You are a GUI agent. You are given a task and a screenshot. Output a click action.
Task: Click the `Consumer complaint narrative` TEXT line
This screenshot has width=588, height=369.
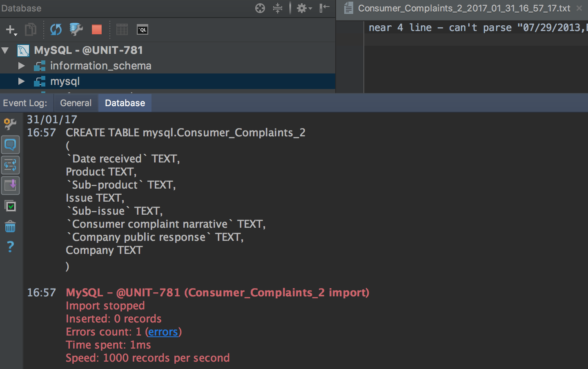click(166, 224)
